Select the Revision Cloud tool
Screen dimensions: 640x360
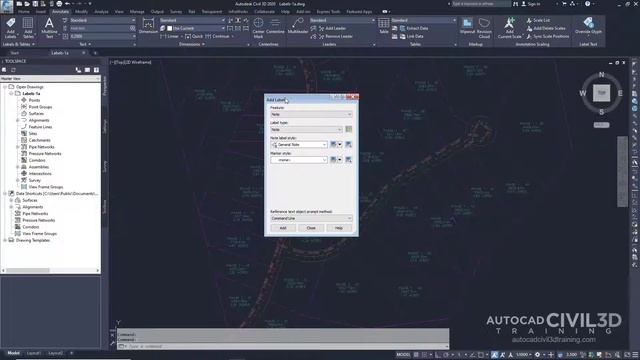click(484, 28)
